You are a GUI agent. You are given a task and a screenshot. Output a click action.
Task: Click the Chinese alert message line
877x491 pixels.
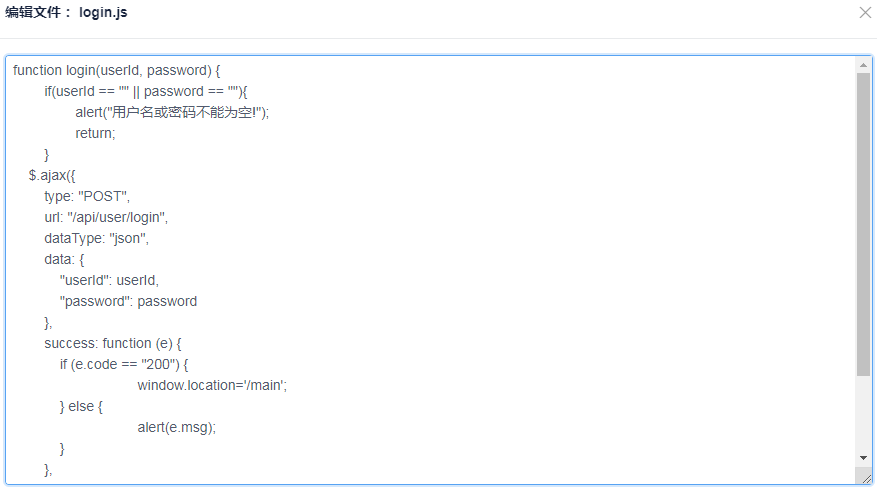172,112
